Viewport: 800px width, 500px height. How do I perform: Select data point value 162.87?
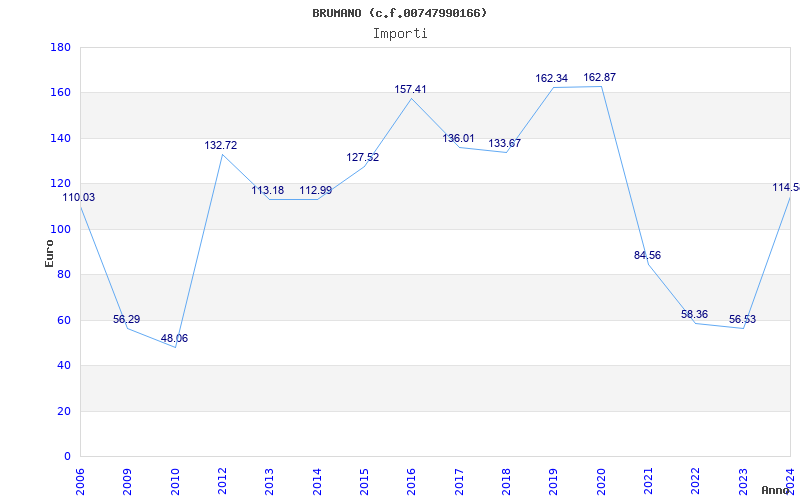click(x=599, y=78)
